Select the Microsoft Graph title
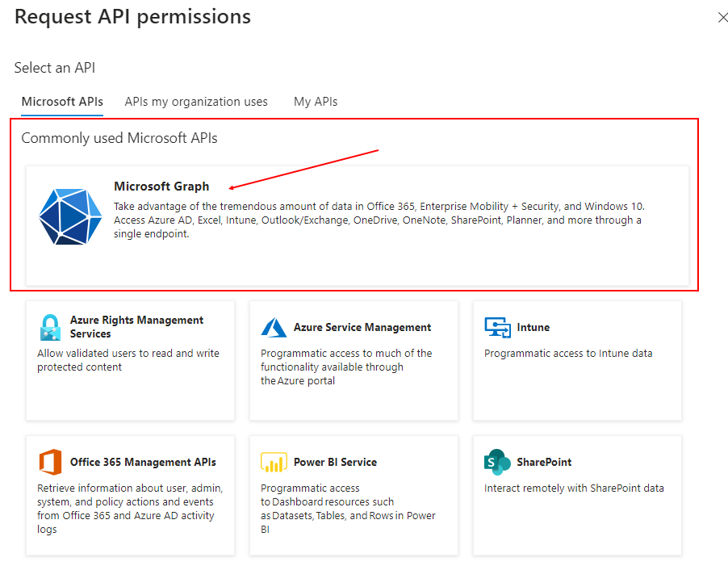 coord(161,187)
